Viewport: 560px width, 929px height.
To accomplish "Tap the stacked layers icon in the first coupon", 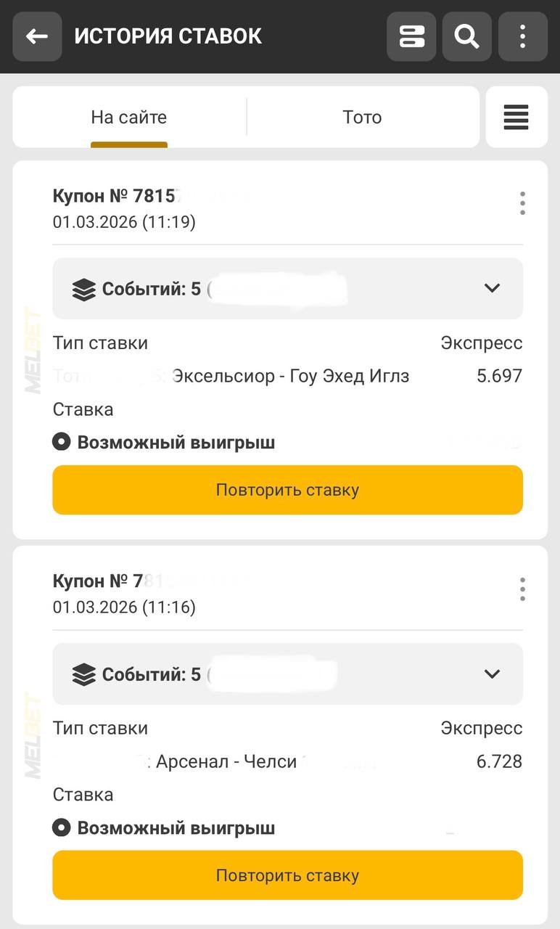I will pyautogui.click(x=84, y=290).
